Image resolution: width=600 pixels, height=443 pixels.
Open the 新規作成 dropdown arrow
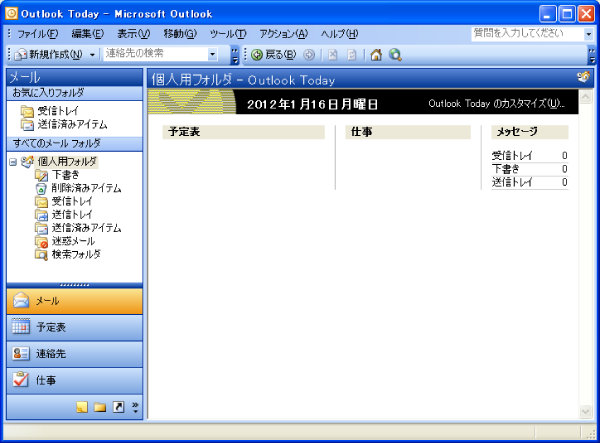92,55
